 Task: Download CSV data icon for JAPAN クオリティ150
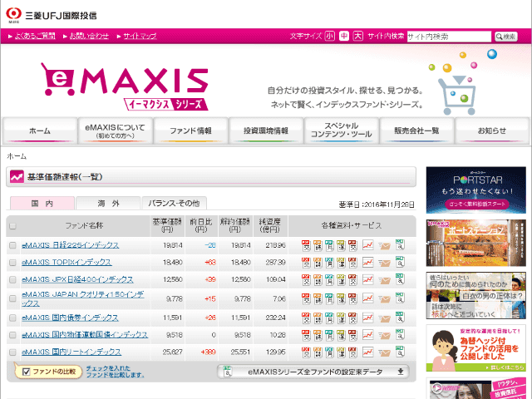pos(400,298)
